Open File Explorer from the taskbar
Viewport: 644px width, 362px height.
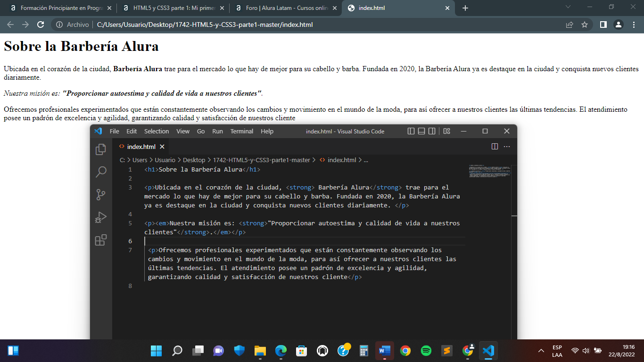260,351
